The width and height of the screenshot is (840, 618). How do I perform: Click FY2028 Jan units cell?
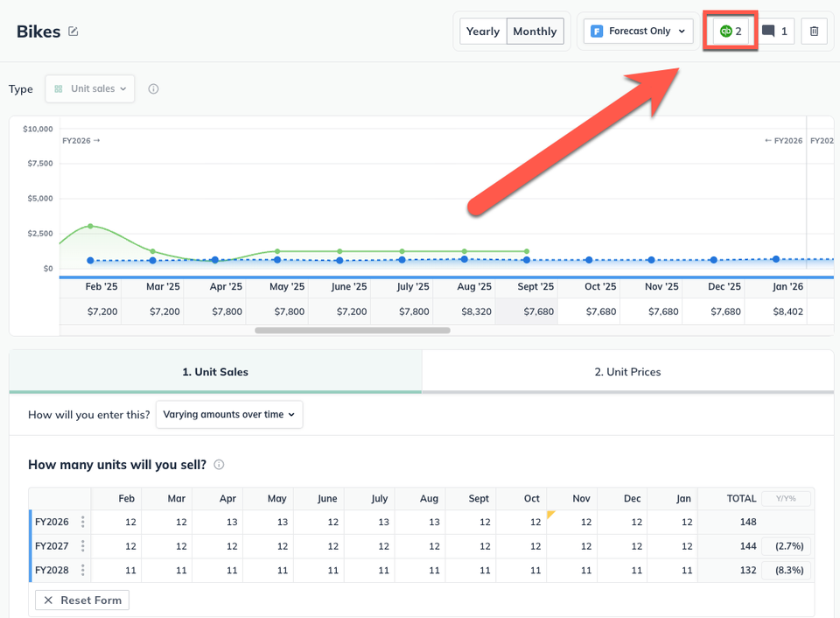click(672, 571)
